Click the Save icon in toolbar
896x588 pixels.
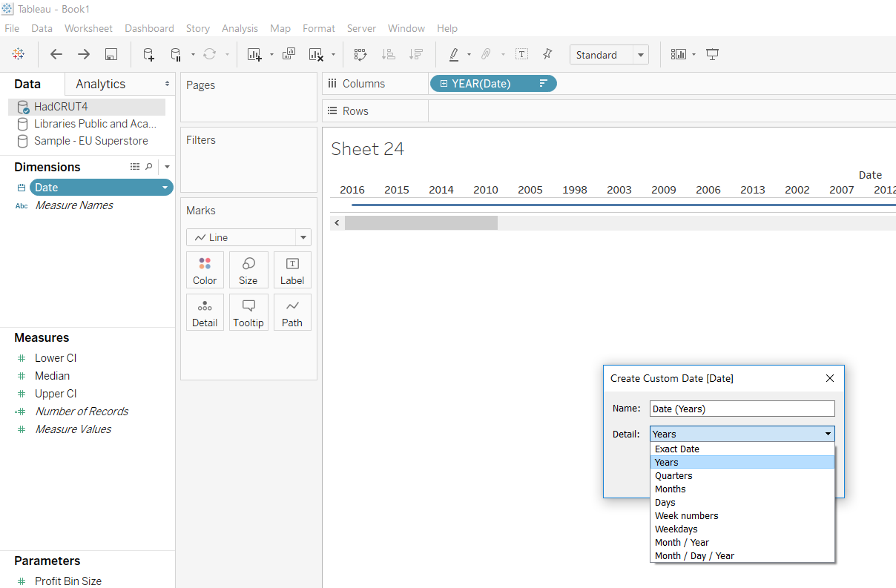[111, 54]
